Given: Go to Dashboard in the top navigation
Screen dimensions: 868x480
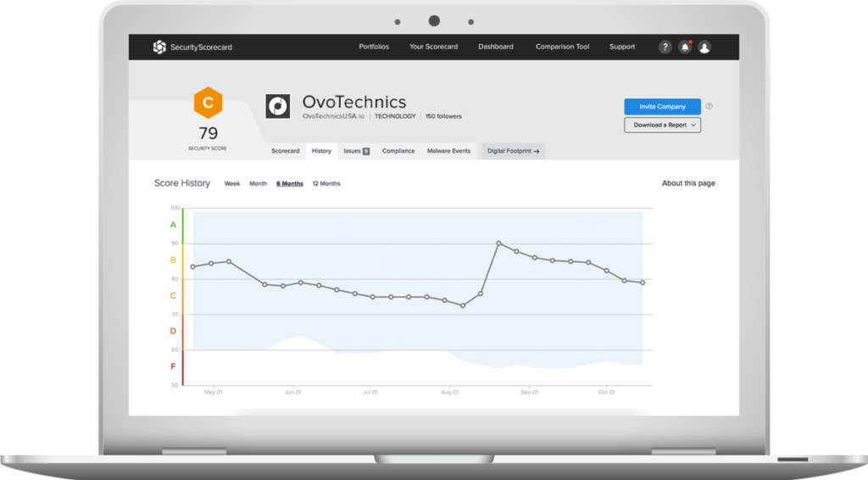Looking at the screenshot, I should pyautogui.click(x=495, y=47).
